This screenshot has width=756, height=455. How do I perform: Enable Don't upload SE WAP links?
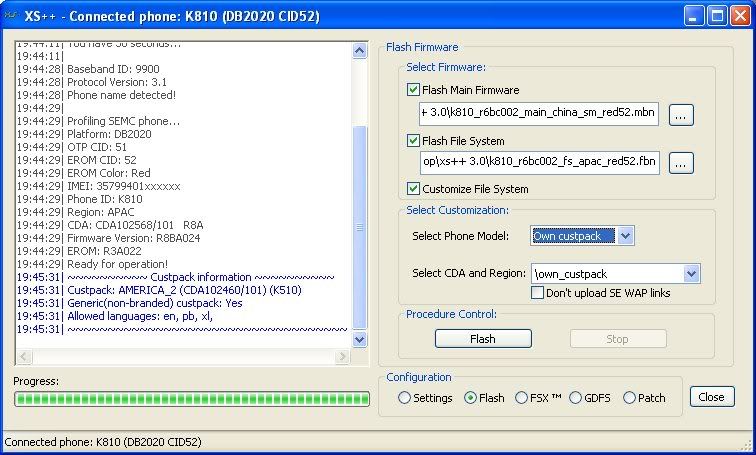pos(538,293)
